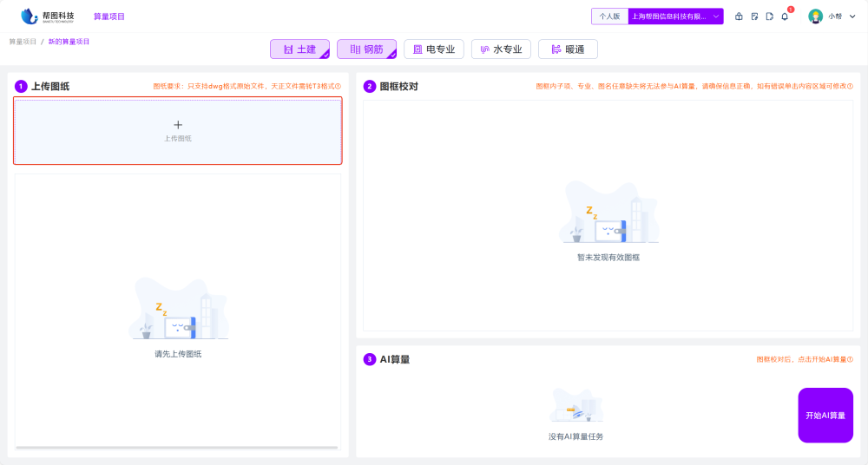Enable the 水专业 discipline toggle
Viewport: 868px width, 465px height.
(x=501, y=49)
